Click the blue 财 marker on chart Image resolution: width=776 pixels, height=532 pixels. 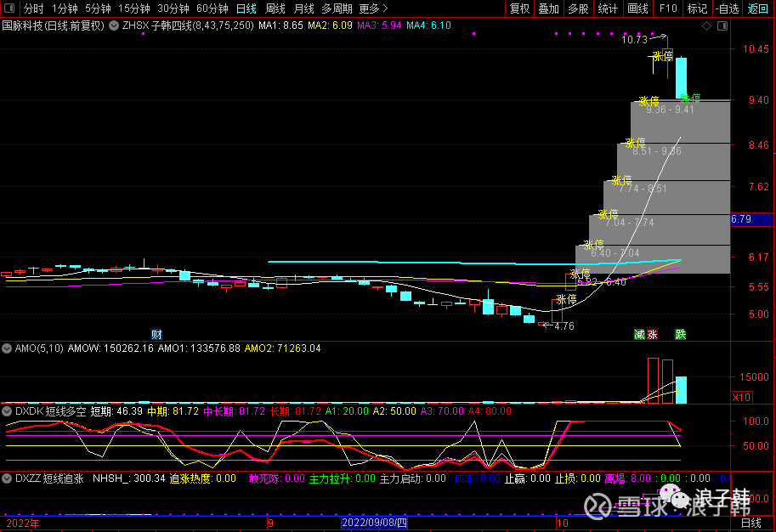[156, 334]
